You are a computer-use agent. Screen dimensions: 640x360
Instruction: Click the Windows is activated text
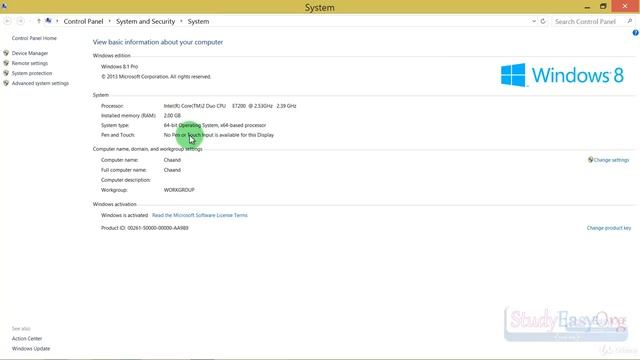tap(124, 215)
